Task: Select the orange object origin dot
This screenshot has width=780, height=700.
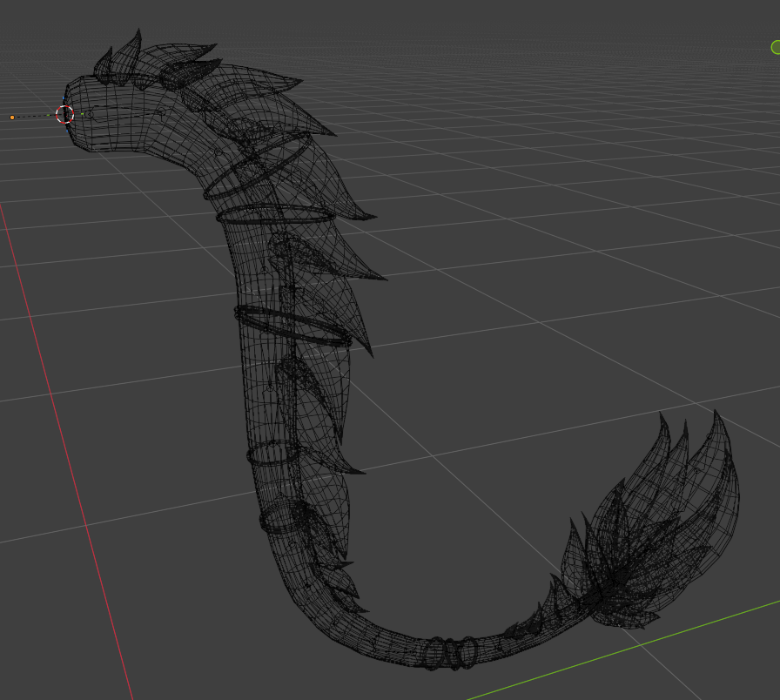Action: click(x=12, y=118)
